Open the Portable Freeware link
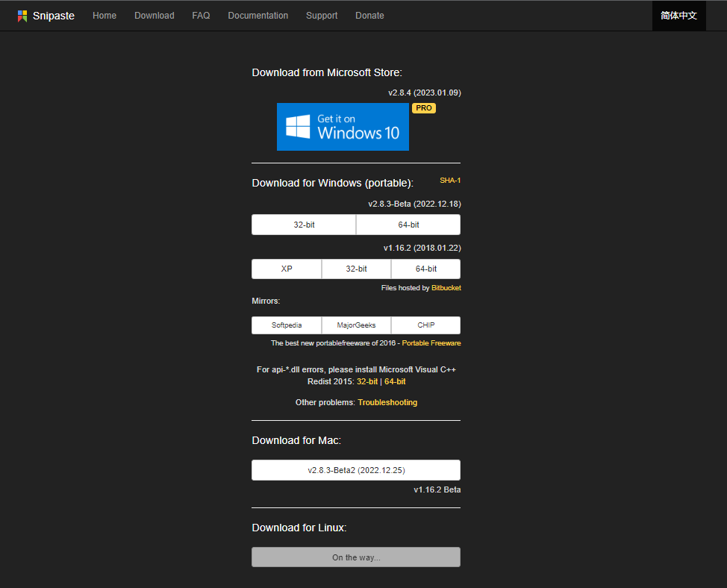Viewport: 727px width, 588px height. (431, 343)
